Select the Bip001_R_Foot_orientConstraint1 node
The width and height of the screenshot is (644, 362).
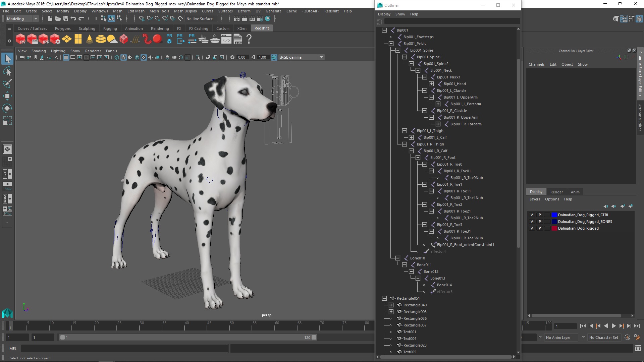click(x=465, y=245)
